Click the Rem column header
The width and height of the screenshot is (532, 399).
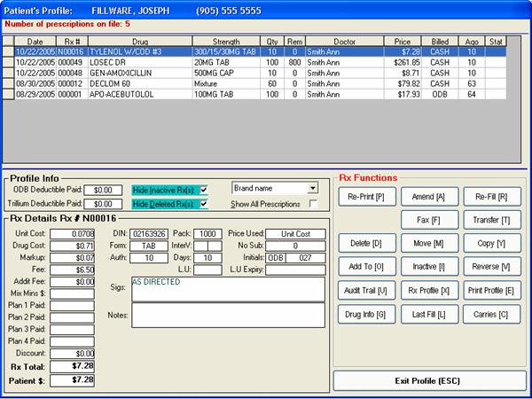(295, 42)
